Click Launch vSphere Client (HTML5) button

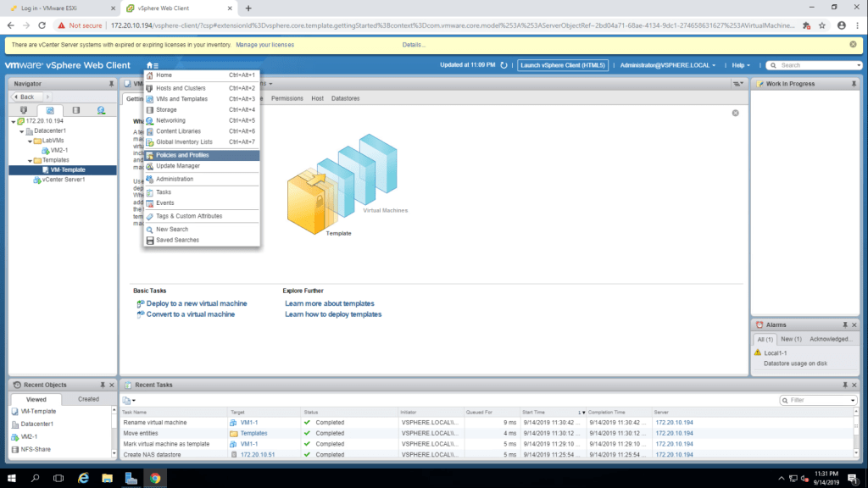[563, 65]
